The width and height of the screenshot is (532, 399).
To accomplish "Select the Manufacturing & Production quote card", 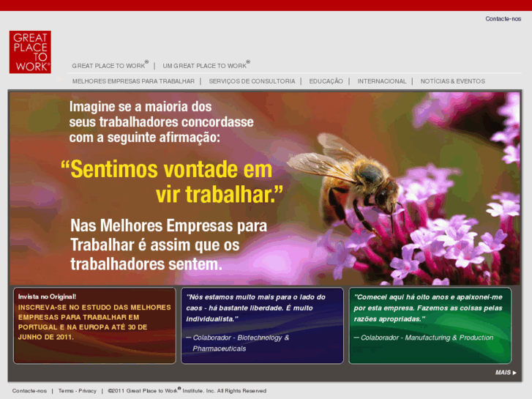I will click(430, 326).
